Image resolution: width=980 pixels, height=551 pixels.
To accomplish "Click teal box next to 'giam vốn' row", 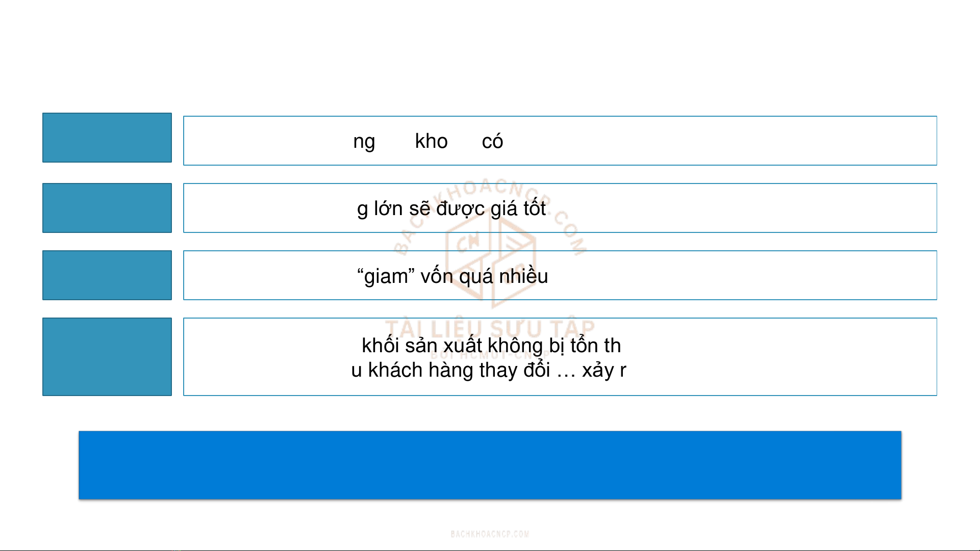I will coord(107,275).
